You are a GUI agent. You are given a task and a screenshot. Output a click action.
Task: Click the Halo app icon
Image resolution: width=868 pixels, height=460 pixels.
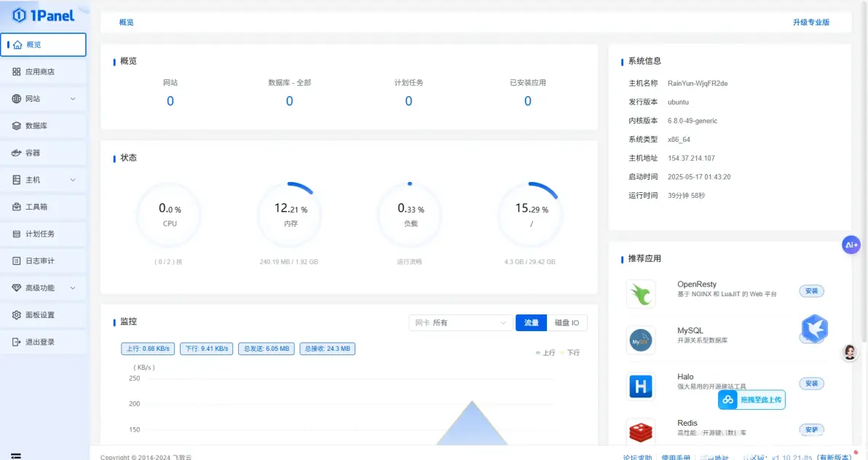[641, 386]
